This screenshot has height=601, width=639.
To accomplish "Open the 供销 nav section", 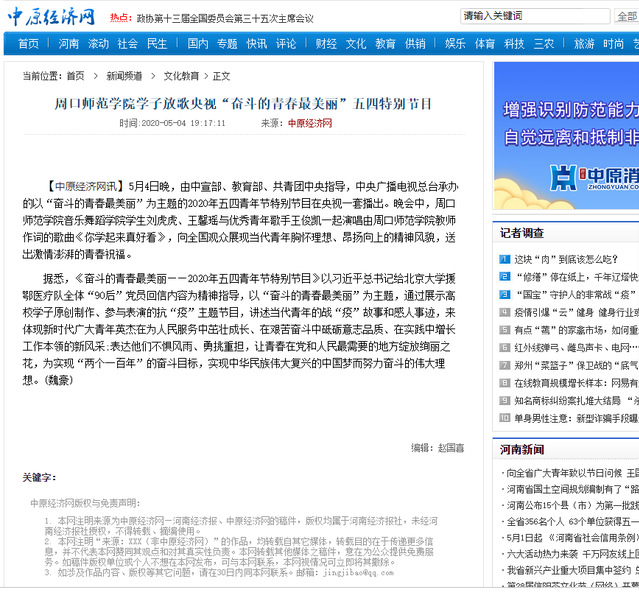I will (415, 44).
